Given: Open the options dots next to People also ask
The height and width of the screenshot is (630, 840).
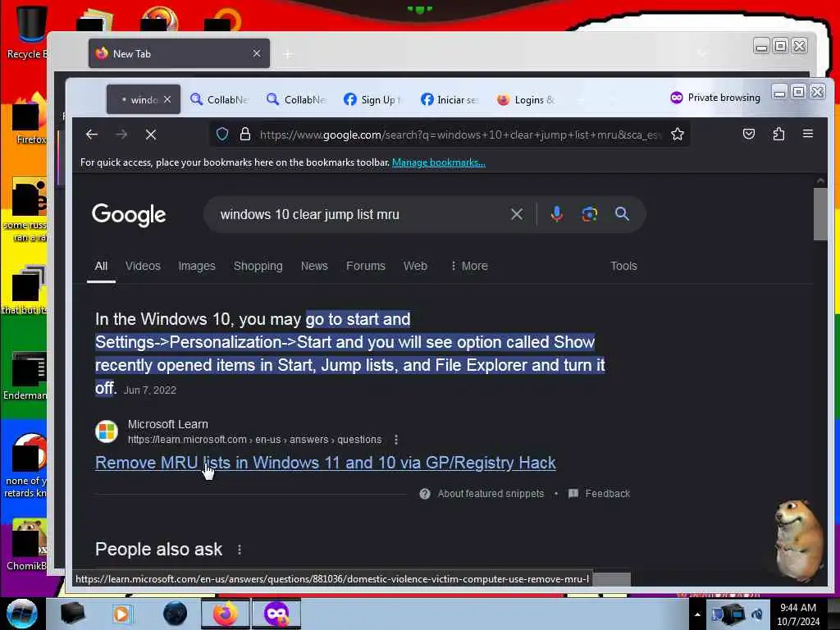Looking at the screenshot, I should [x=240, y=550].
